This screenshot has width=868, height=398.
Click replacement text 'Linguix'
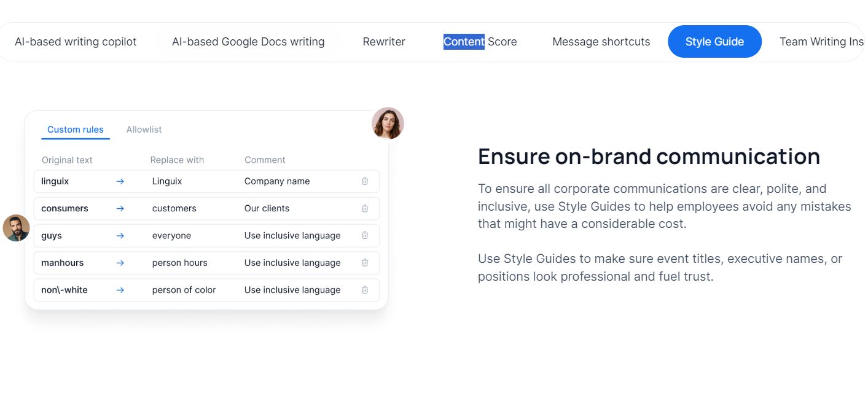167,181
